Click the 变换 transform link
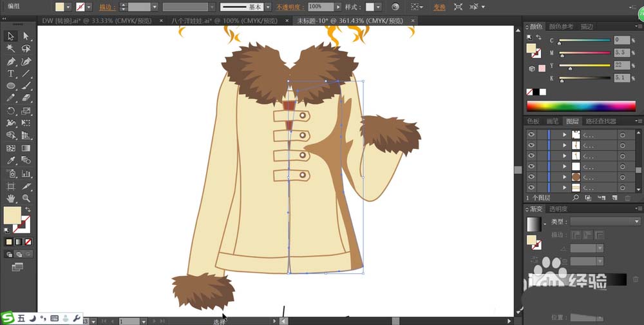This screenshot has height=325, width=644. [x=440, y=7]
